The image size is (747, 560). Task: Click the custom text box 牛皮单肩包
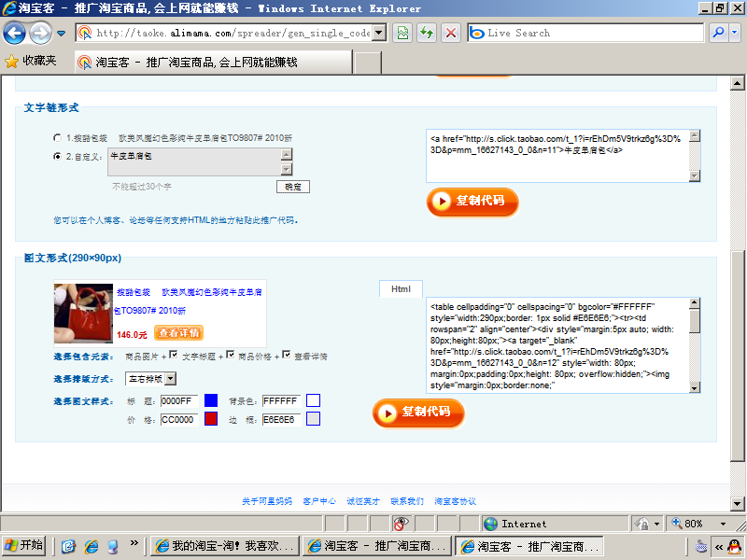(194, 161)
